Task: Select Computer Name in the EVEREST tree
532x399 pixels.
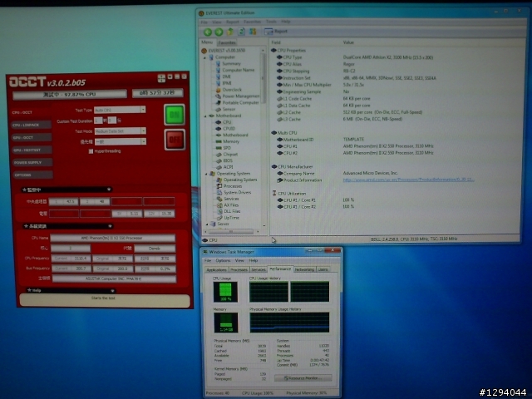Action: 239,70
